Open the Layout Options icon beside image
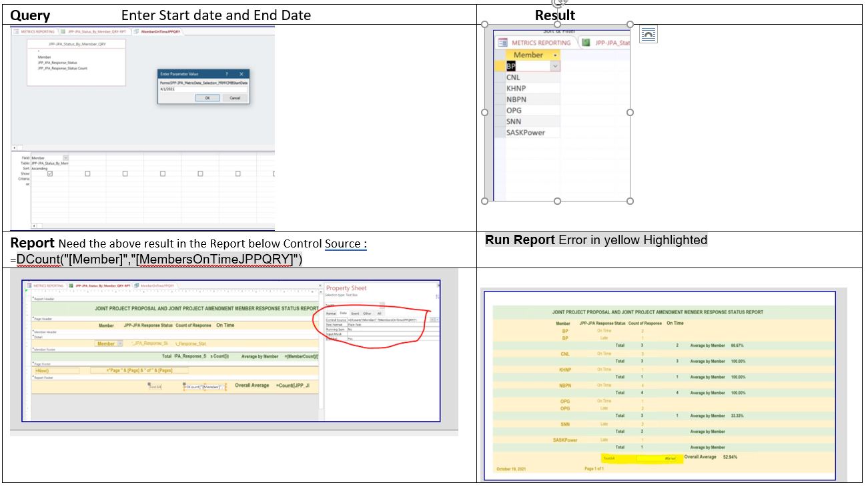 [648, 34]
